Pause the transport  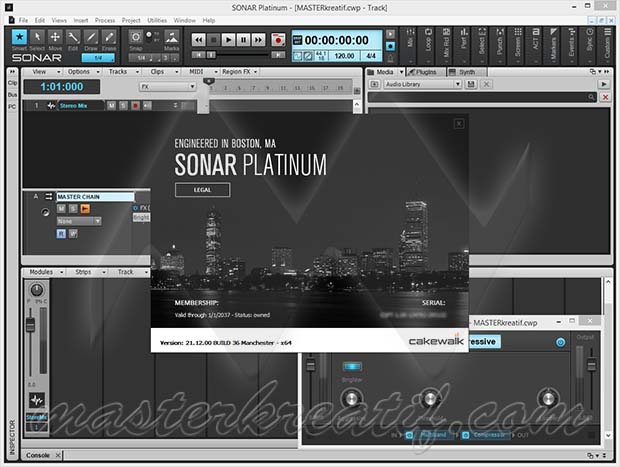(x=243, y=40)
